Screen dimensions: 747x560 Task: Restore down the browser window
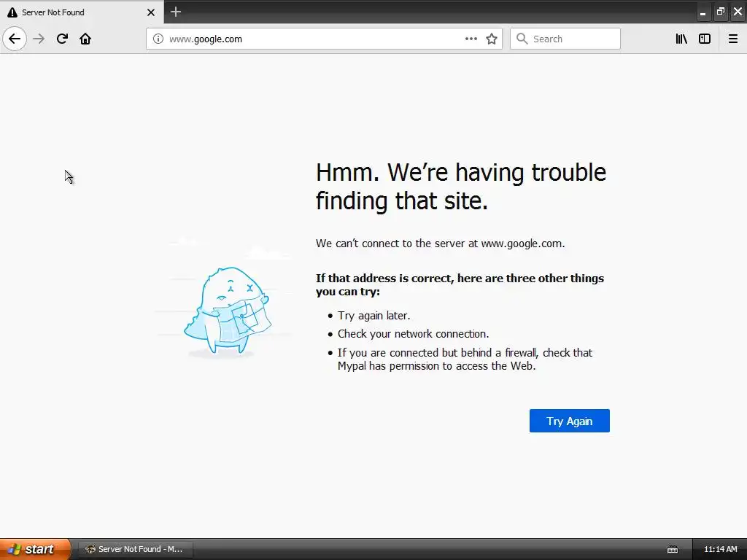[x=720, y=12]
